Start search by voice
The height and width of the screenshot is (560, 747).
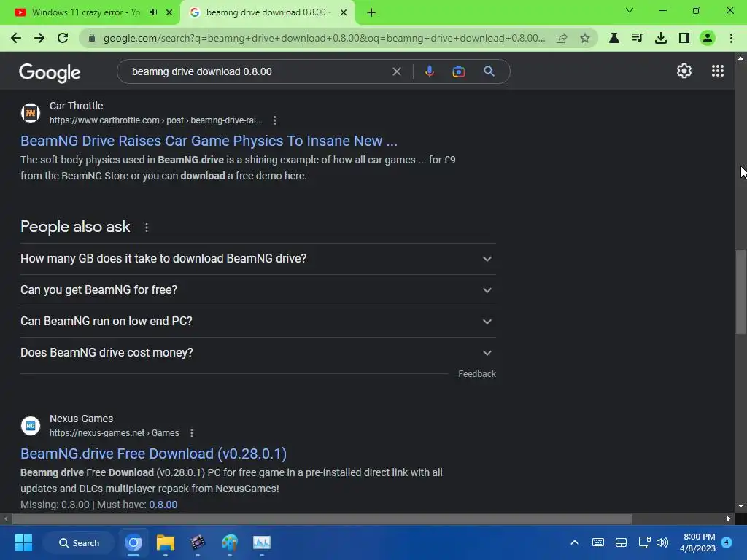pyautogui.click(x=429, y=71)
